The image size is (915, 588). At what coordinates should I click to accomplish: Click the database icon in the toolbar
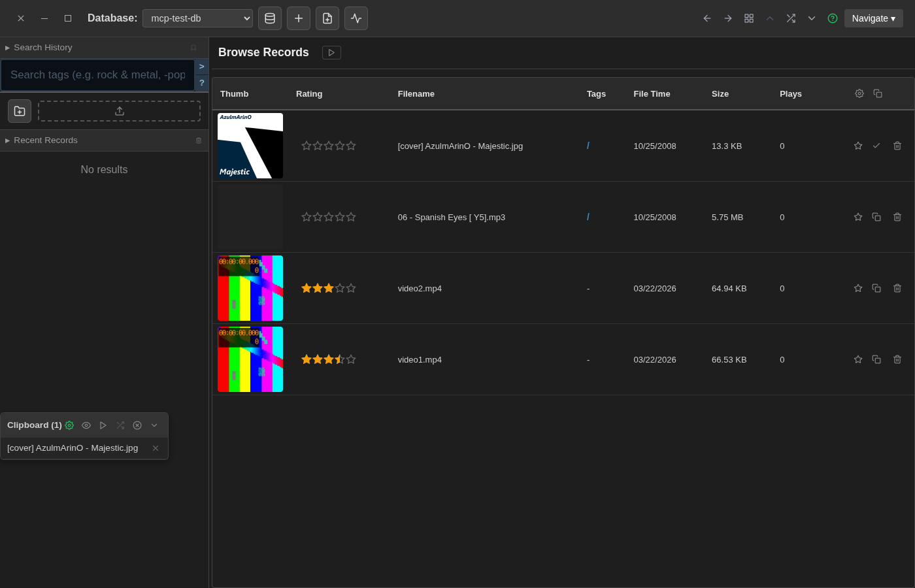click(x=270, y=18)
